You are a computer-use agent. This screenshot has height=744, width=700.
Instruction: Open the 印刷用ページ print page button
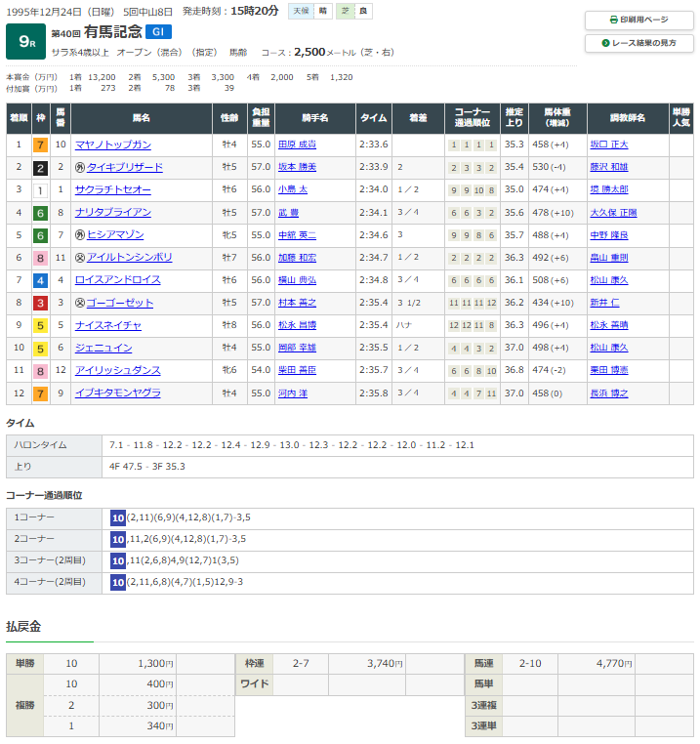pyautogui.click(x=638, y=20)
